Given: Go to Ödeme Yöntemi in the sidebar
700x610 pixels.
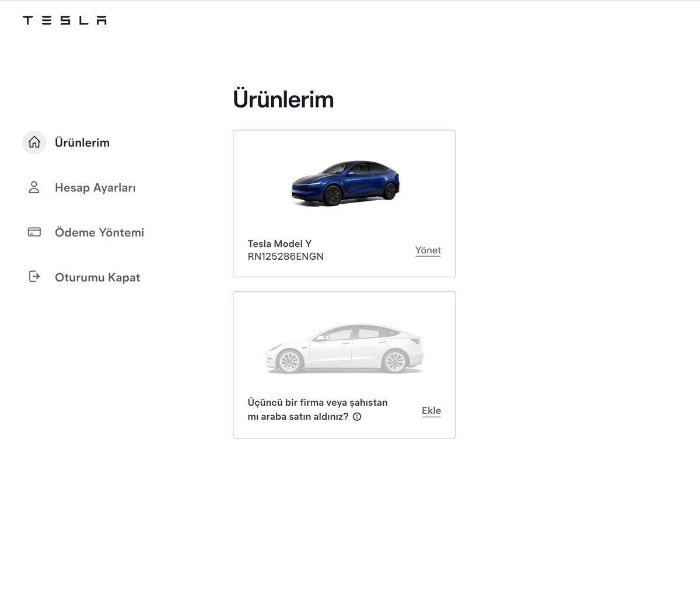Looking at the screenshot, I should 99,232.
